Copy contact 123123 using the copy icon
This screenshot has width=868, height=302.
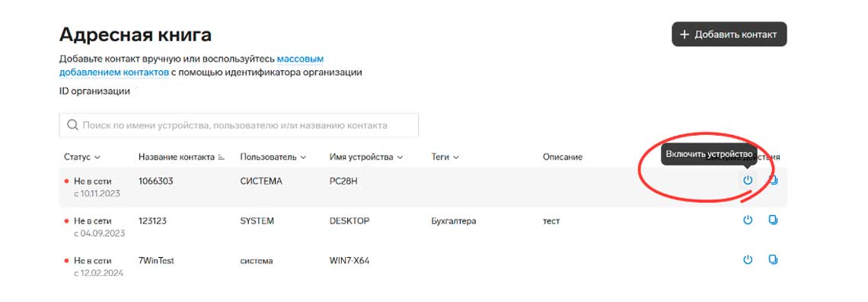(774, 220)
